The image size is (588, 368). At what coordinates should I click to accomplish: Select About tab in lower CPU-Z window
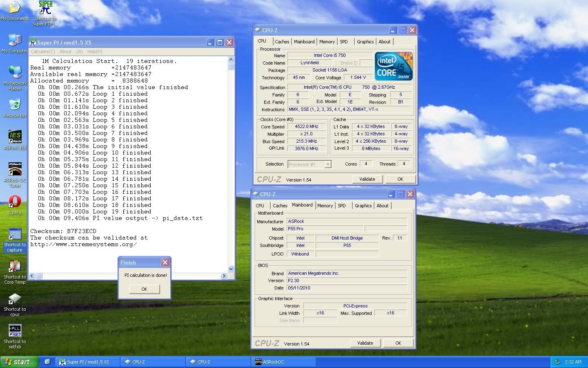[x=383, y=206]
